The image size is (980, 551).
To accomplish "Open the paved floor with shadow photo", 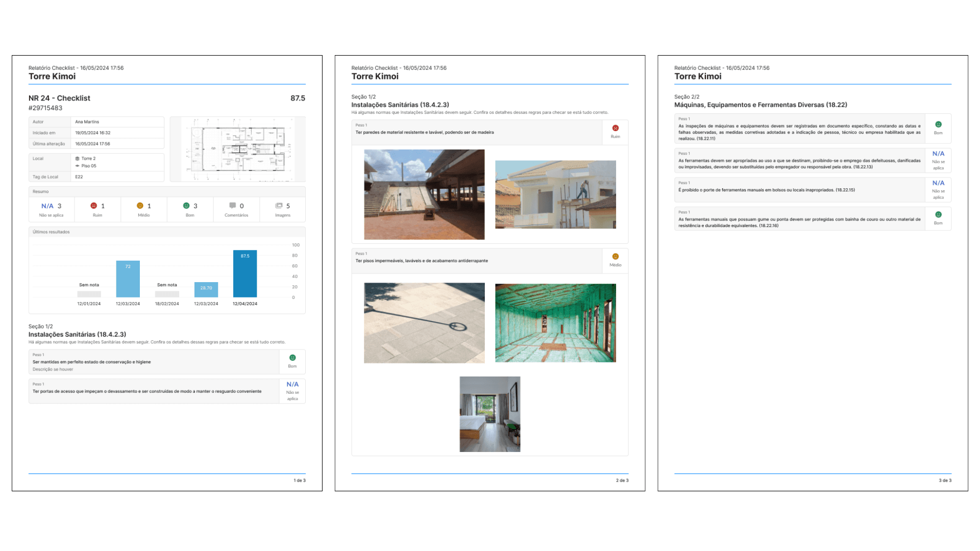I will [x=424, y=323].
